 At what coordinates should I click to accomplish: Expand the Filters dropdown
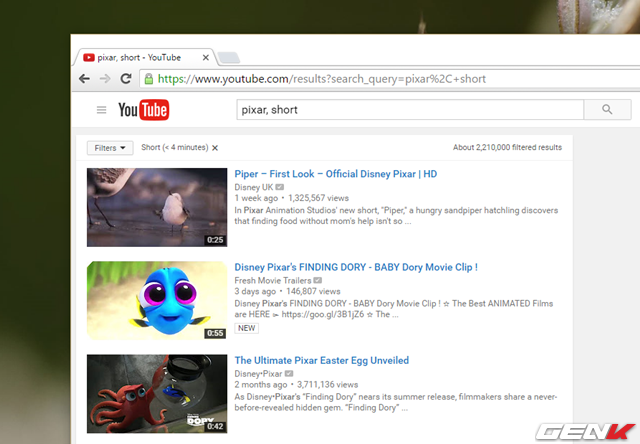[110, 148]
